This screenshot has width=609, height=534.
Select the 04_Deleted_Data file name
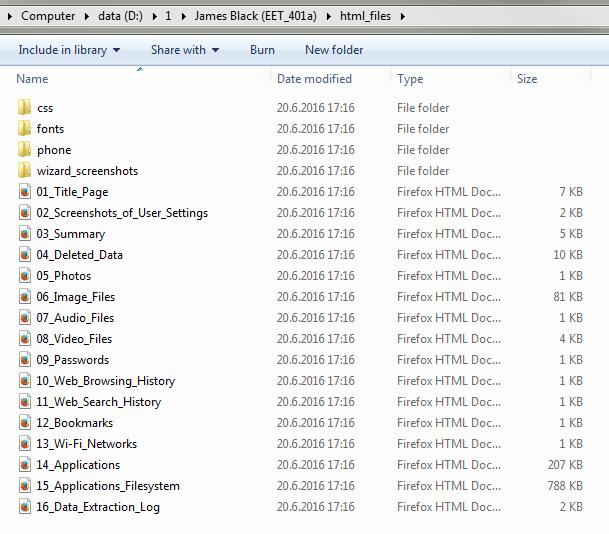80,255
